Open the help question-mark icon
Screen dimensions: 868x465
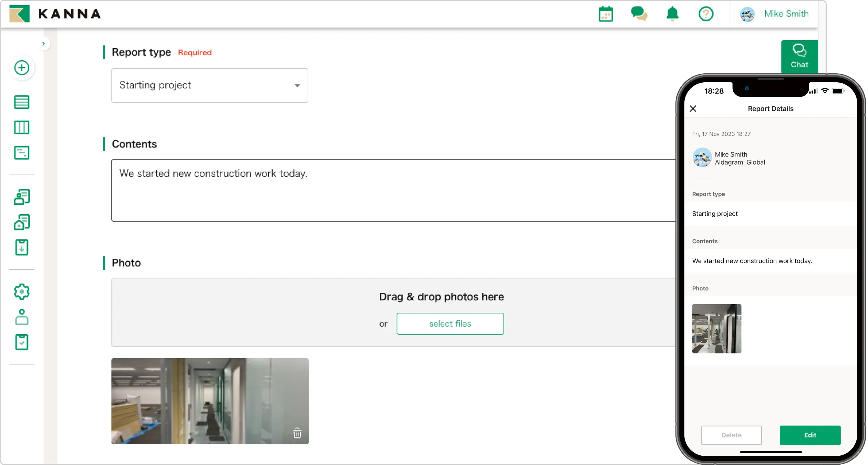pos(706,14)
